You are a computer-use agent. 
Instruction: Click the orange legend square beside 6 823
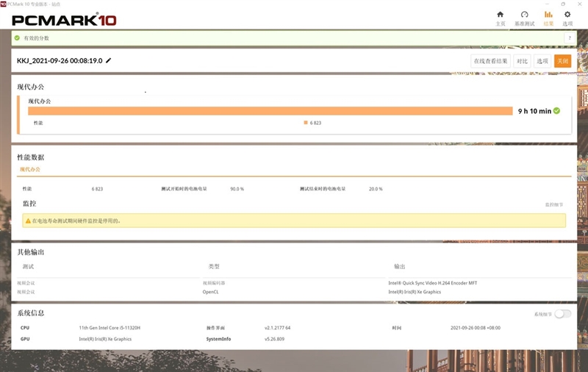tap(306, 122)
